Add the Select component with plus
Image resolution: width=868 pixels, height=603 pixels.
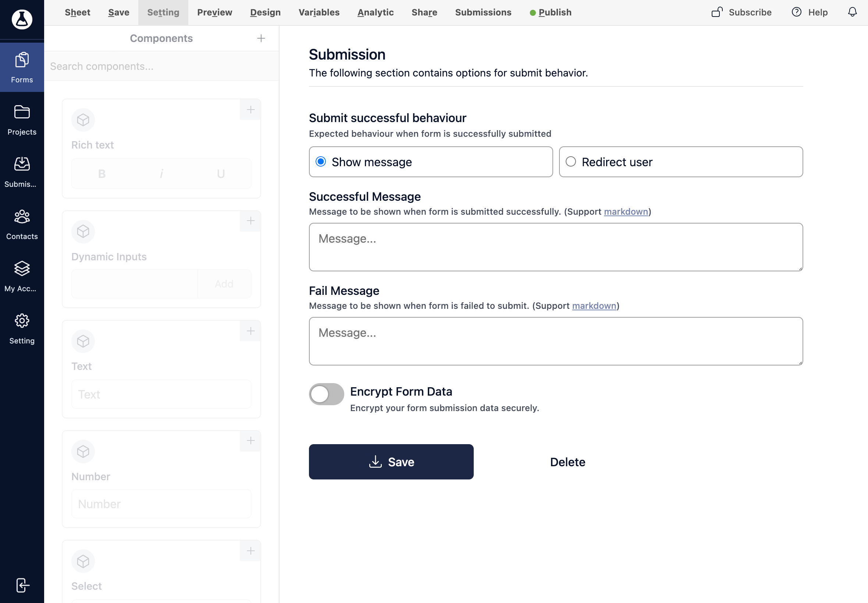(x=250, y=551)
